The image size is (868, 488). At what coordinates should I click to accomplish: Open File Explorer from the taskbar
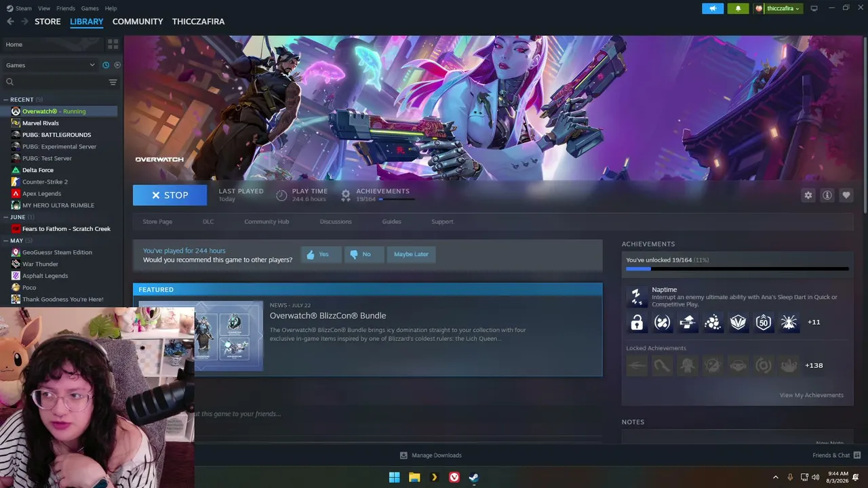pyautogui.click(x=414, y=477)
